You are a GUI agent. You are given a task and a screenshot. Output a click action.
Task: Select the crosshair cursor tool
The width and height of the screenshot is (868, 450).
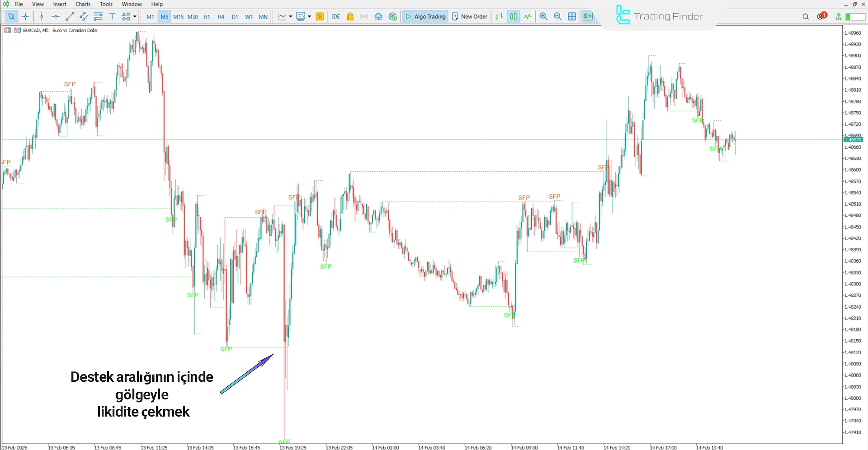tap(26, 17)
